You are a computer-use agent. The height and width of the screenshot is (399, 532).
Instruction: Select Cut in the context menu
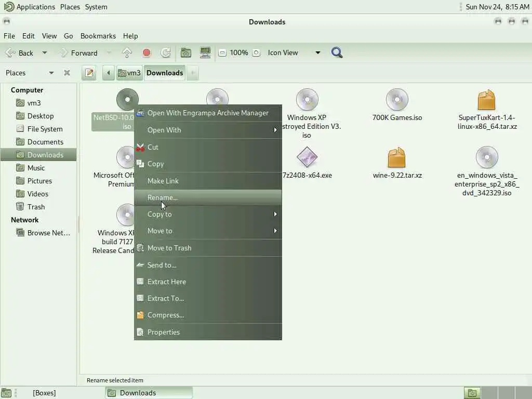pos(208,147)
